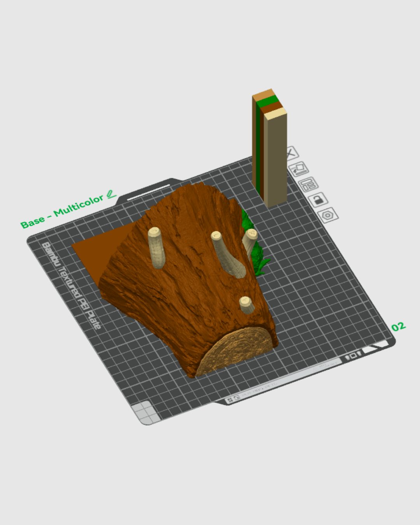Click the green plate number 02

tap(398, 327)
